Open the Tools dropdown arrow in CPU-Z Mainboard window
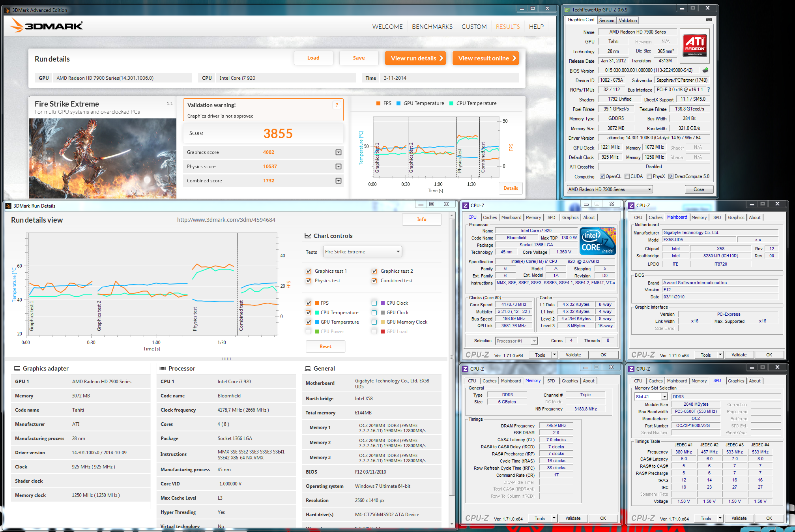Viewport: 795px width, 532px height. click(720, 355)
